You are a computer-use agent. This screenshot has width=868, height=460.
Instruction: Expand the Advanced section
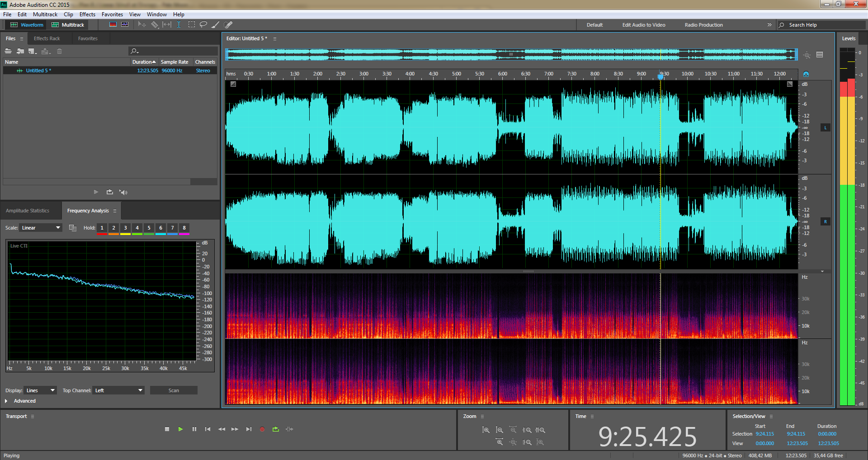(x=6, y=401)
